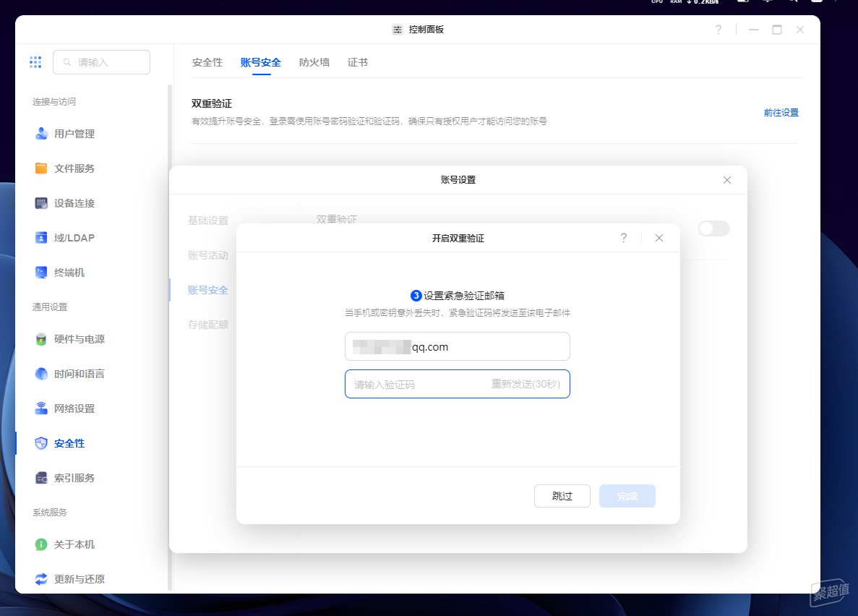The height and width of the screenshot is (616, 858).
Task: Open 终端机 in the sidebar
Action: [x=69, y=272]
